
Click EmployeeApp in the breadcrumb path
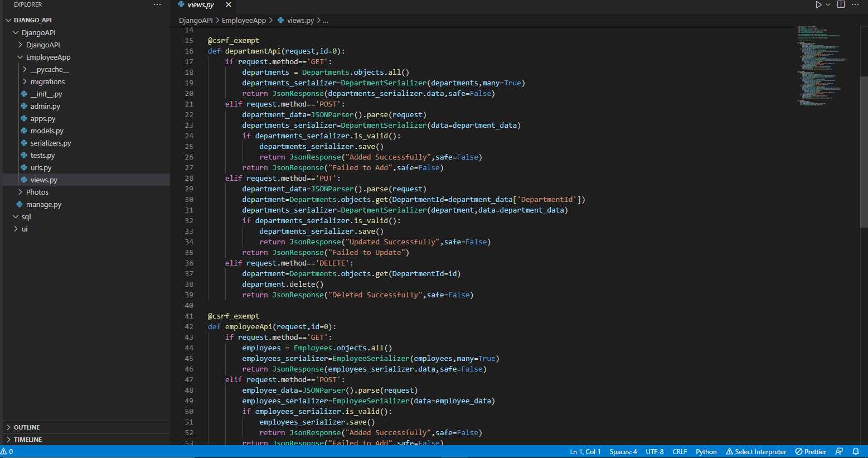[244, 20]
